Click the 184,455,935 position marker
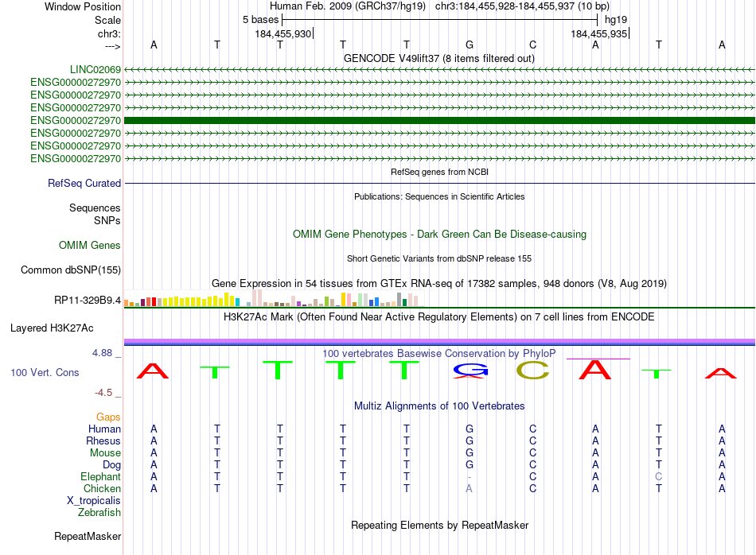Image resolution: width=756 pixels, height=555 pixels. click(598, 33)
